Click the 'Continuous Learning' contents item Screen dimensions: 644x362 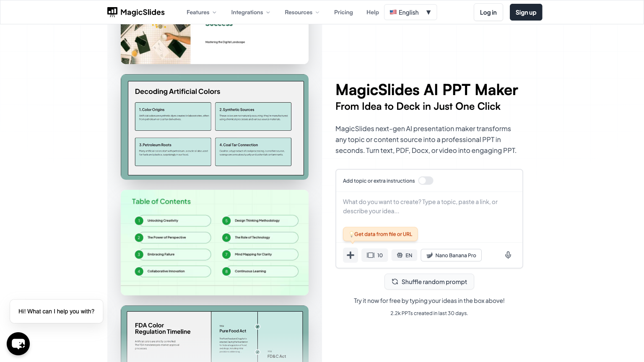(x=250, y=271)
